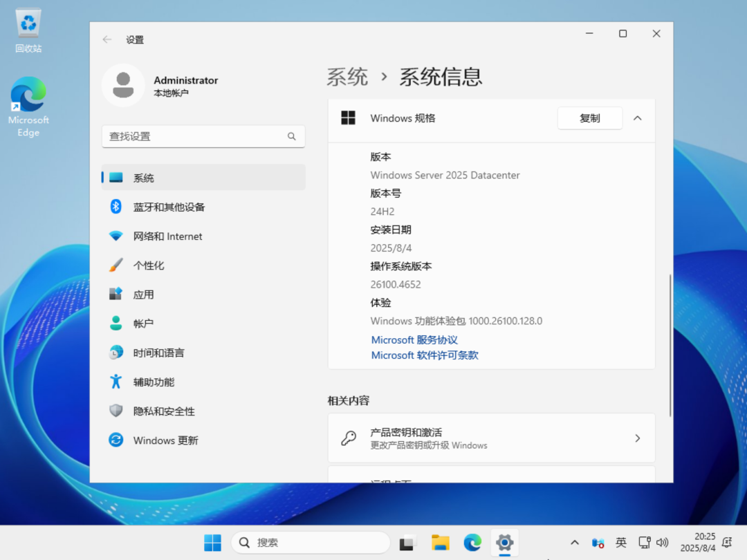Screen dimensions: 747x560
Task: Copy Windows specs with 复制 button
Action: [590, 118]
